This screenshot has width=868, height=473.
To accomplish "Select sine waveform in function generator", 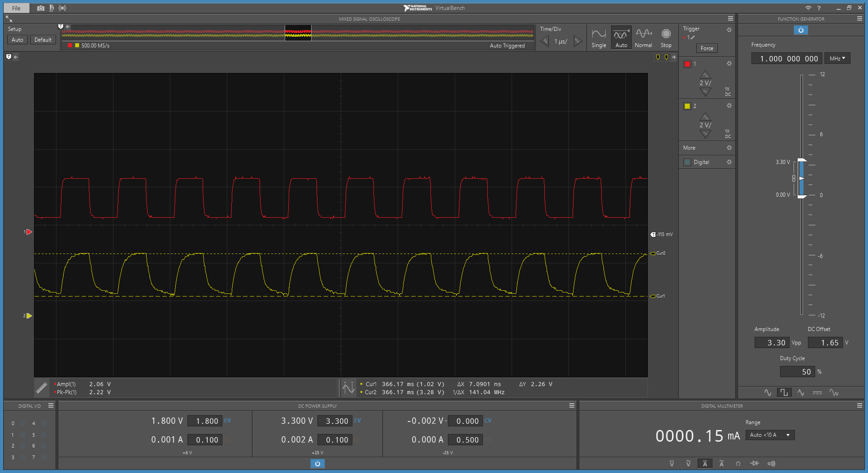I will click(768, 393).
